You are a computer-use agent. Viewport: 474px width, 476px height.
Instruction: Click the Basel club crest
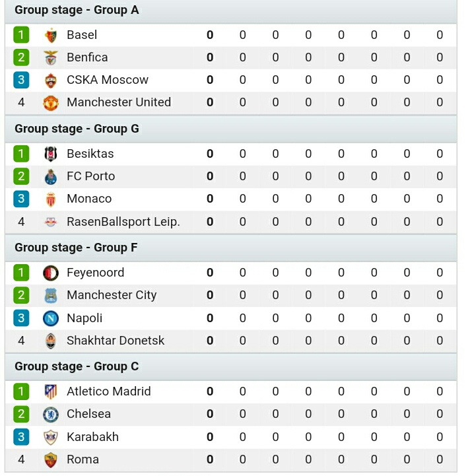(51, 35)
